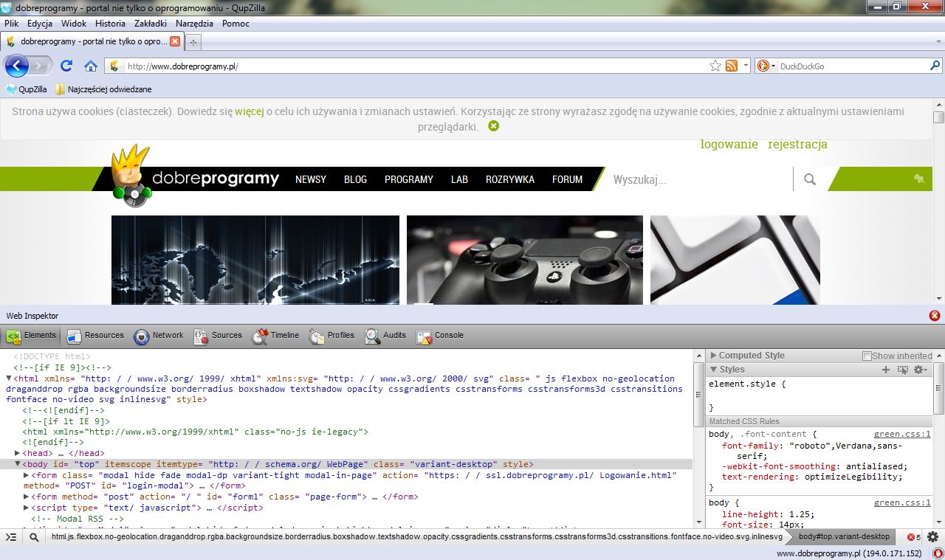Open the PlayStation controller article thumbnail
945x560 pixels.
point(525,260)
